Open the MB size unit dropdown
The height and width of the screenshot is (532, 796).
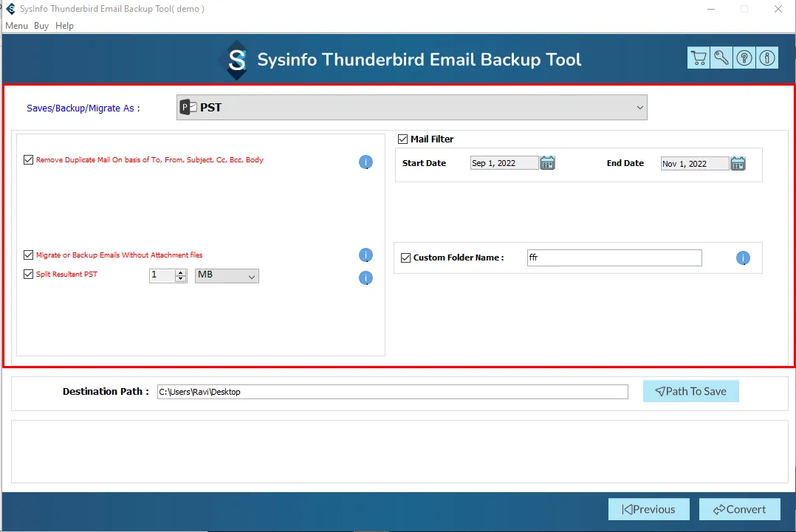(x=227, y=275)
